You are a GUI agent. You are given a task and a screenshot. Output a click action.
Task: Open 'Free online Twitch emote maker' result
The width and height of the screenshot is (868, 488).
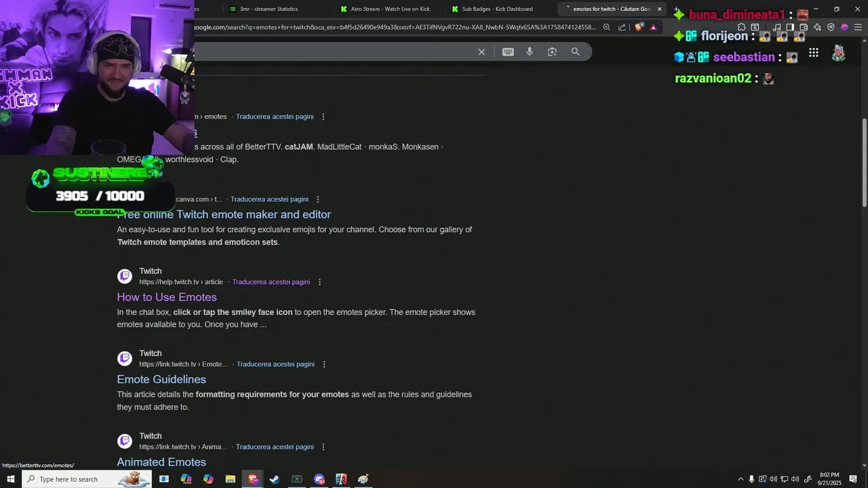coord(224,214)
